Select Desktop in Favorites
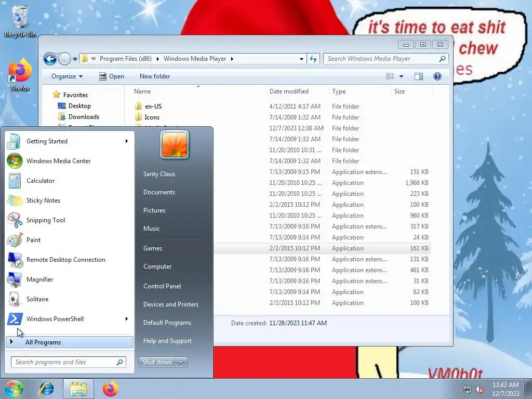The width and height of the screenshot is (532, 399). pyautogui.click(x=74, y=106)
